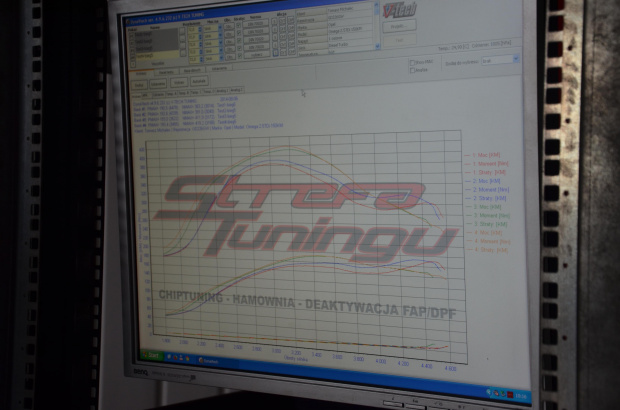Toggle the Analiza checkbox
Image resolution: width=620 pixels, height=410 pixels.
pos(412,70)
